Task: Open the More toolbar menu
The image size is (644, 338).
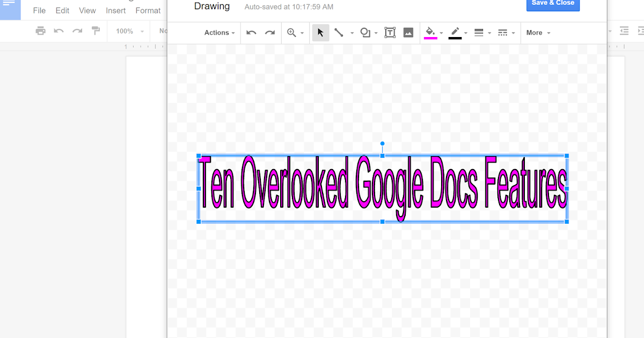Action: click(x=538, y=33)
